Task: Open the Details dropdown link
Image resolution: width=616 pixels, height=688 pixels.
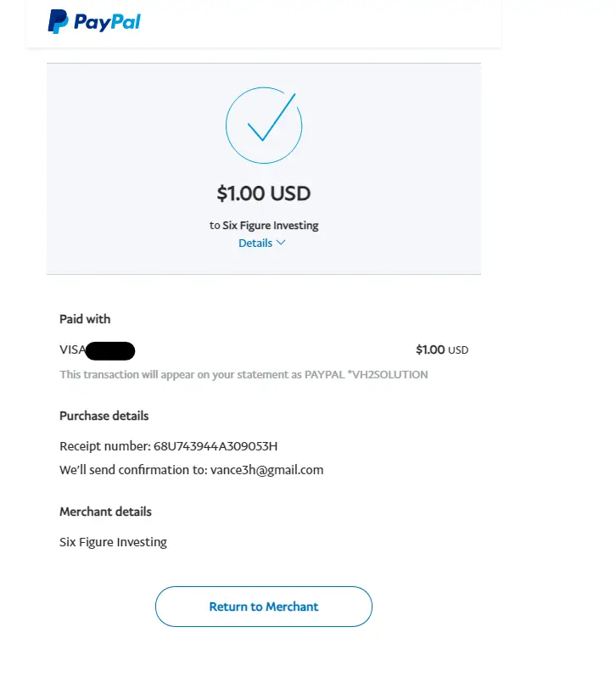Action: (x=262, y=243)
